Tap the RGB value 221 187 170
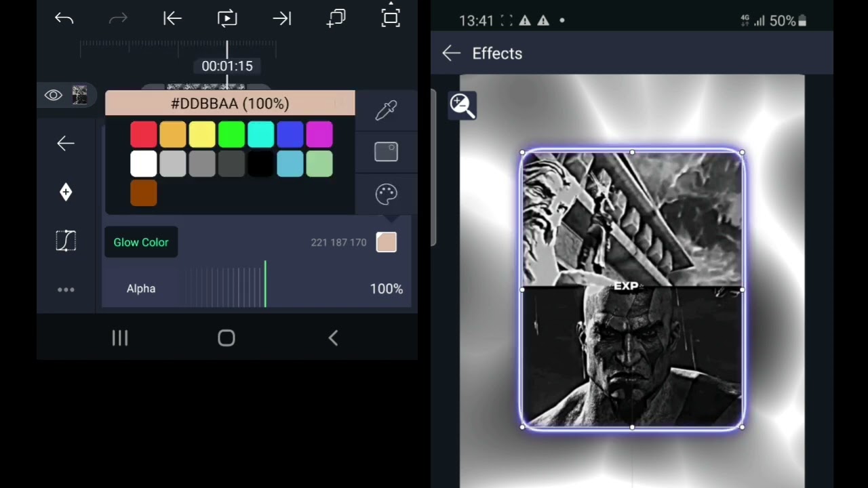 338,242
